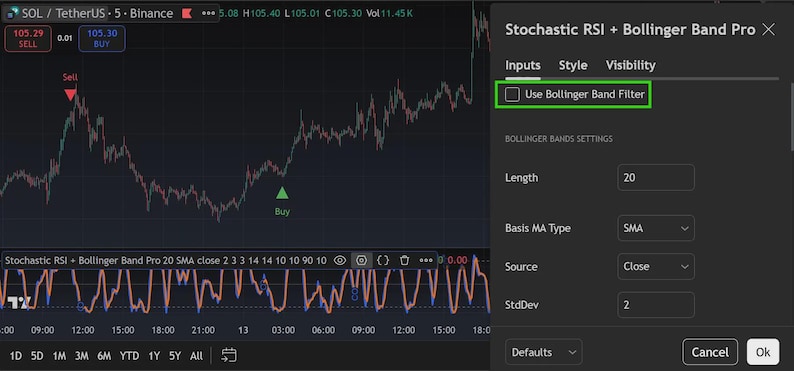Viewport: 794px width, 371px height.
Task: Click the StdDev input field
Action: [x=656, y=305]
